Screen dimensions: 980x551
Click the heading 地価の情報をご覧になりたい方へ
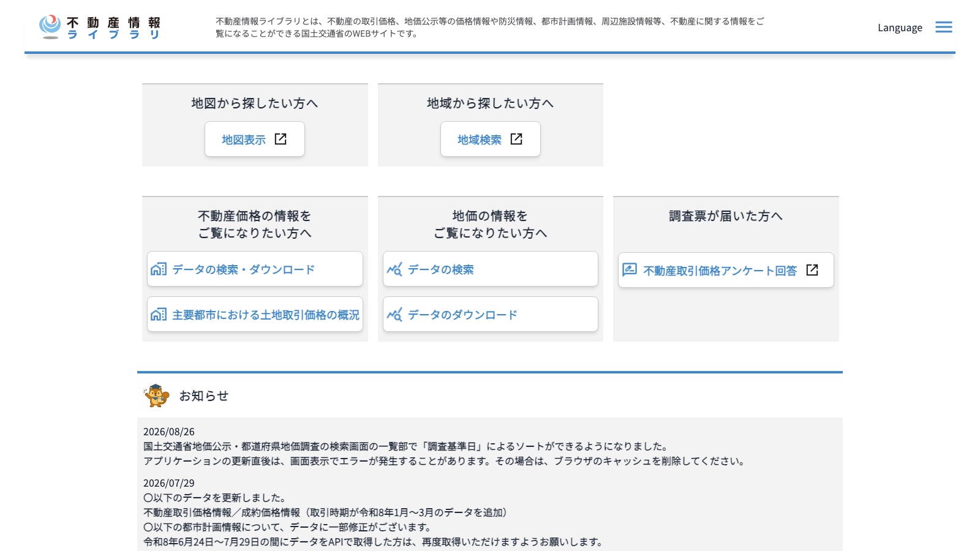(x=491, y=224)
